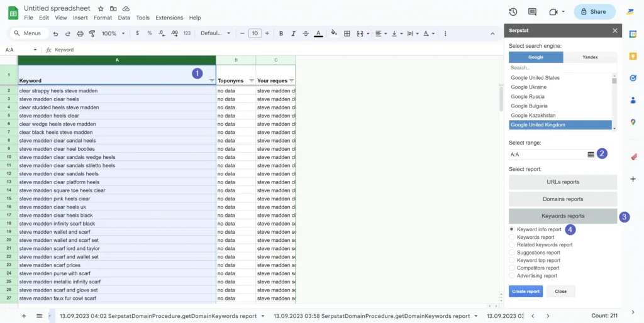Expand the Domains reports section

[x=562, y=199]
